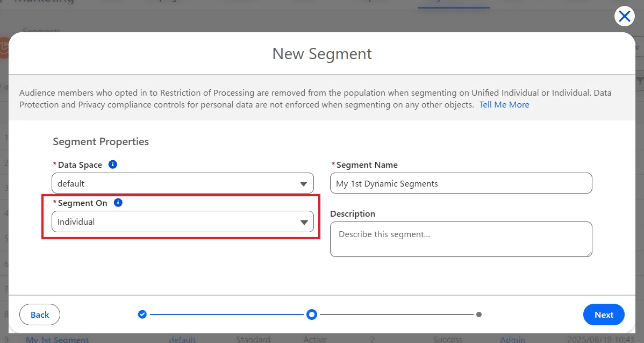This screenshot has width=644, height=343.
Task: Open My 1st Segment in background list
Action: (x=57, y=339)
